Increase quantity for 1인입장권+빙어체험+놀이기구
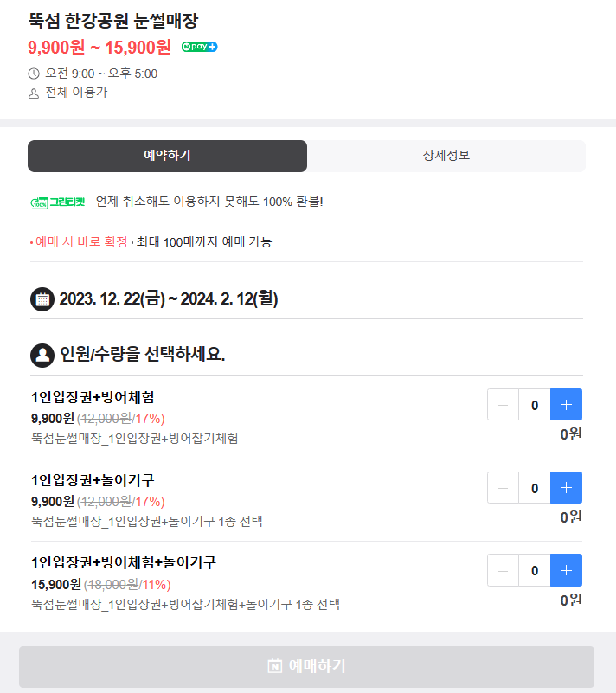Screen dimensions: 616x693 pyautogui.click(x=566, y=570)
